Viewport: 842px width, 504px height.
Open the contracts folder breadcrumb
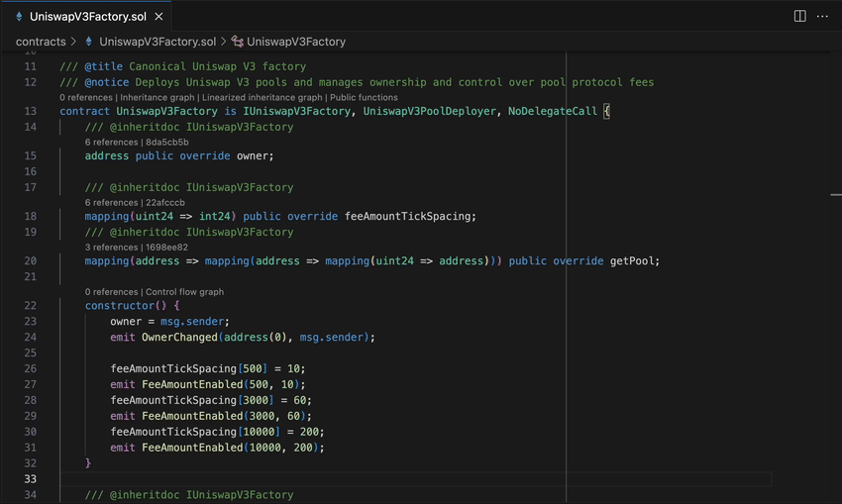[40, 42]
